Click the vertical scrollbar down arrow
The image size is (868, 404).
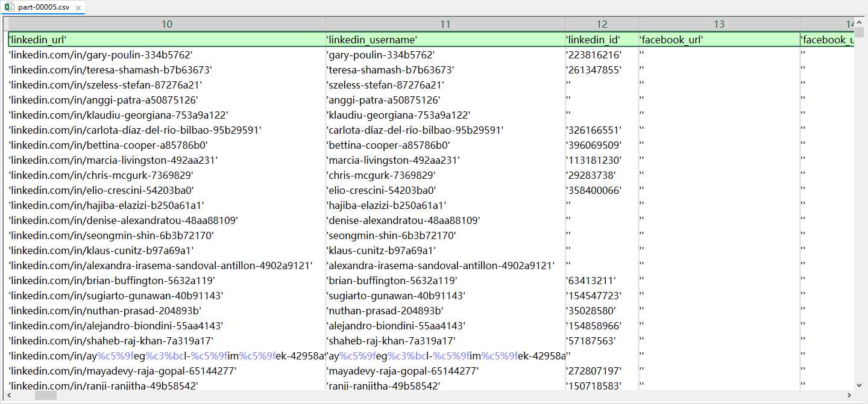860,386
